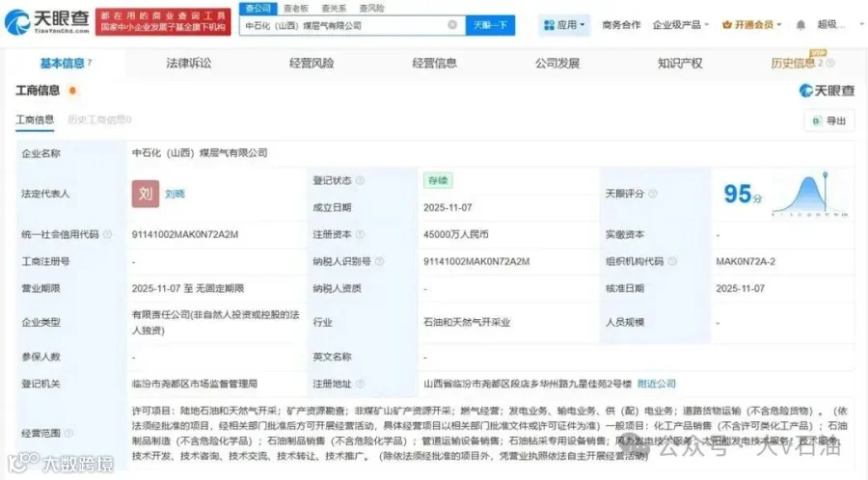Click the 成立日期 value 2025-11-07
Image resolution: width=868 pixels, height=480 pixels.
pyautogui.click(x=448, y=207)
